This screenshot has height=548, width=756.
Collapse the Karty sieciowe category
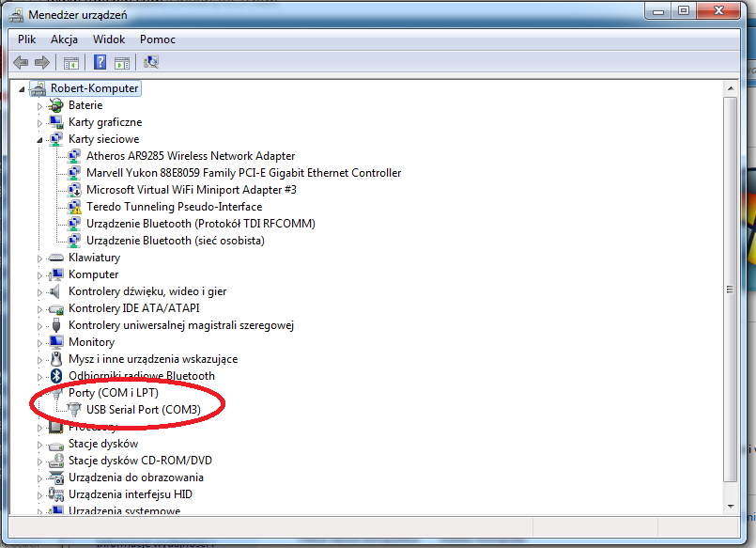tap(40, 139)
